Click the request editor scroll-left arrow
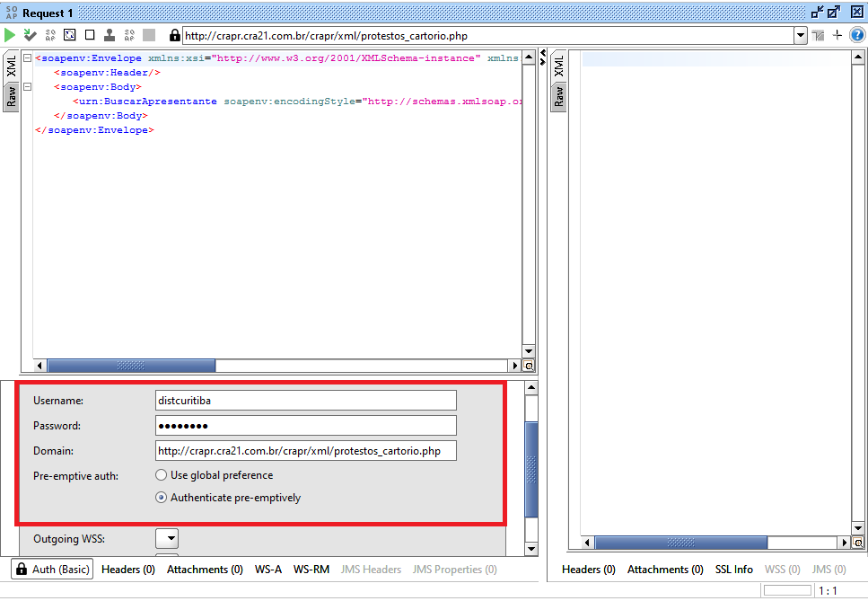868x601 pixels. click(39, 366)
